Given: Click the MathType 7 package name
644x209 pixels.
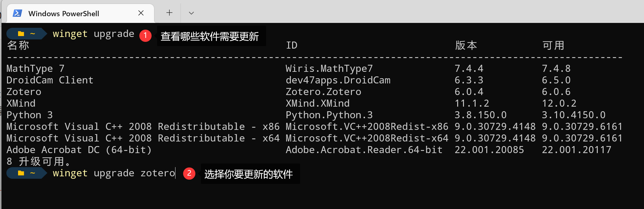Looking at the screenshot, I should point(36,68).
